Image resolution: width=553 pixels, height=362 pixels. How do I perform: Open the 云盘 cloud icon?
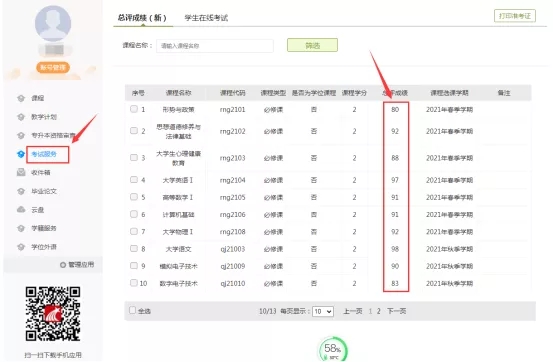[x=21, y=210]
